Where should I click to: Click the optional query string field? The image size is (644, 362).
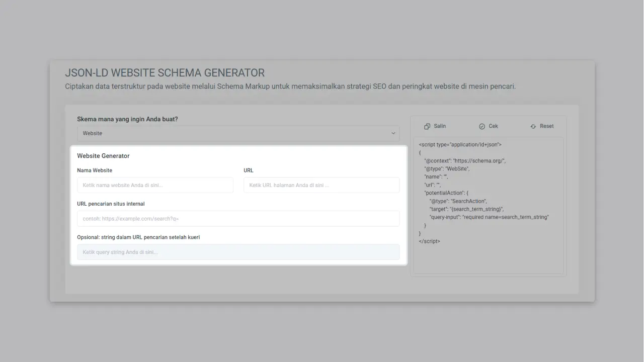click(x=238, y=251)
